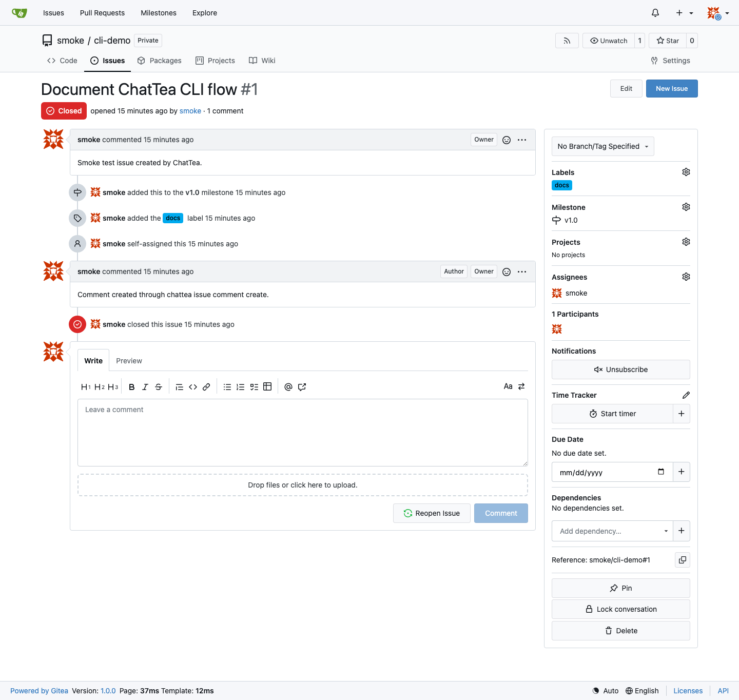Edit Milestone with gear icon

(686, 207)
